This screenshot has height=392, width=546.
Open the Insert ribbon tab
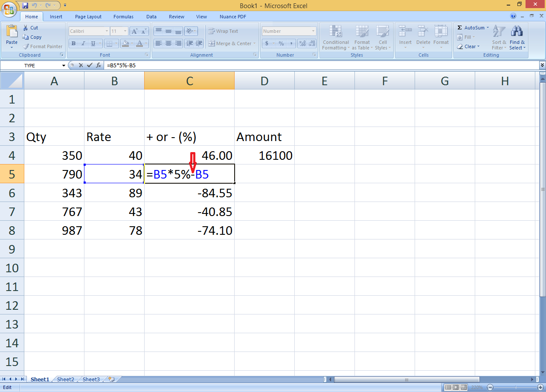56,17
